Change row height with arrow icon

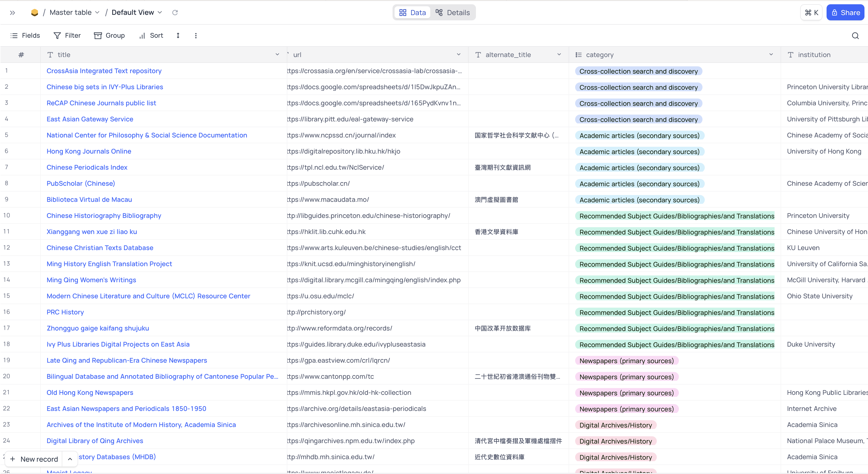click(x=178, y=35)
